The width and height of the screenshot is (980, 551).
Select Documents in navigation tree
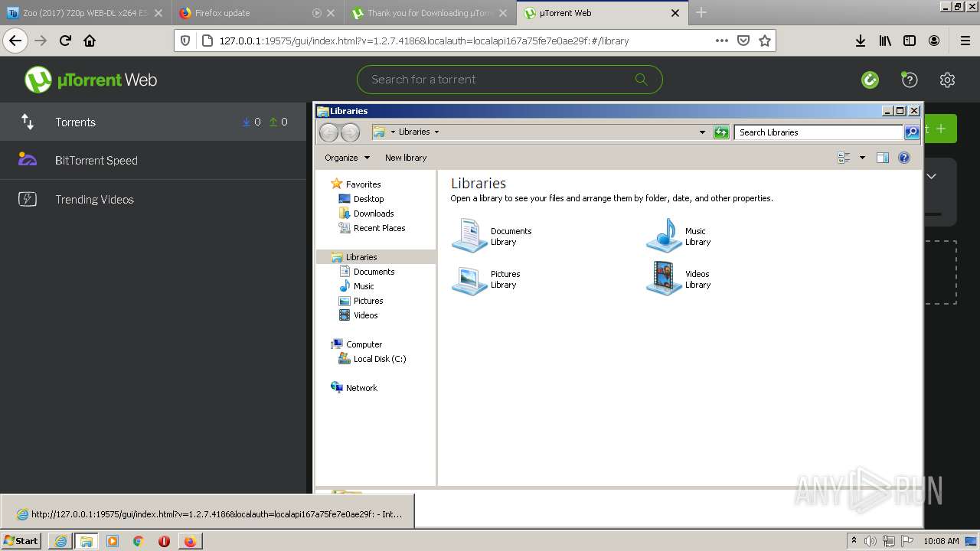point(374,271)
